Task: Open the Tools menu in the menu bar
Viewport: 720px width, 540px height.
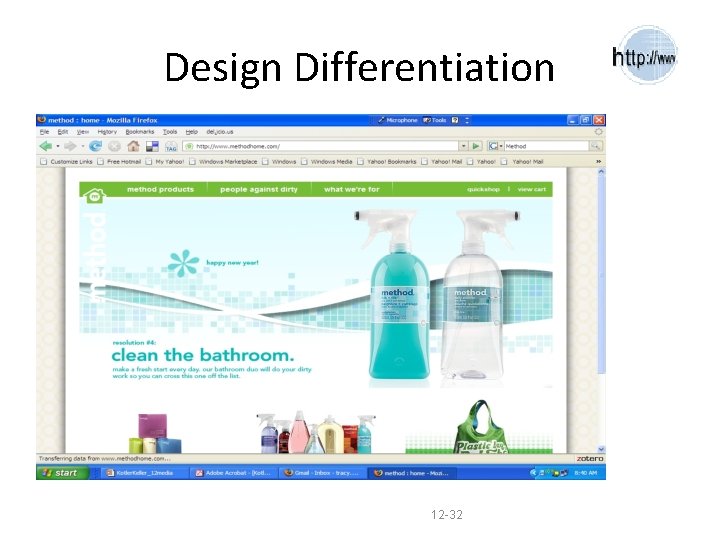Action: click(x=170, y=132)
